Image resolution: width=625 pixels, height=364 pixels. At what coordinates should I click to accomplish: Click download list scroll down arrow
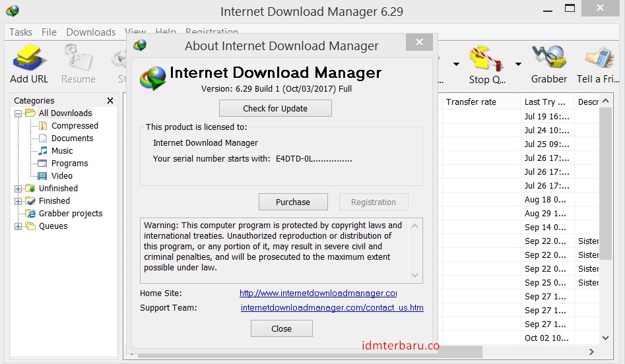coord(605,338)
